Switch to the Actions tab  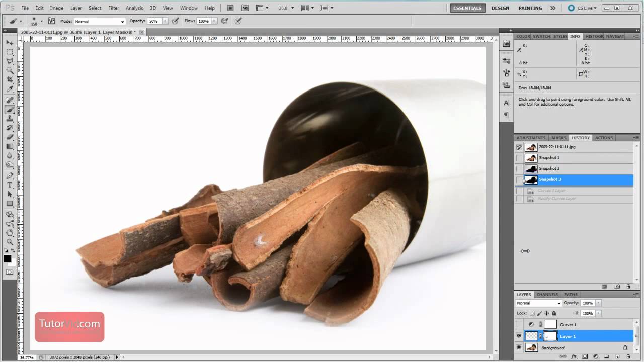[x=604, y=138]
